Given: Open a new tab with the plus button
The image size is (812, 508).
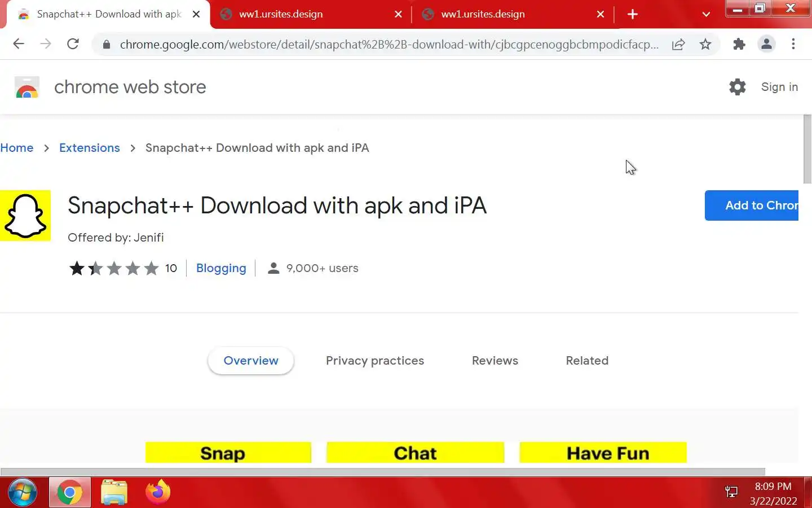Looking at the screenshot, I should [633, 14].
